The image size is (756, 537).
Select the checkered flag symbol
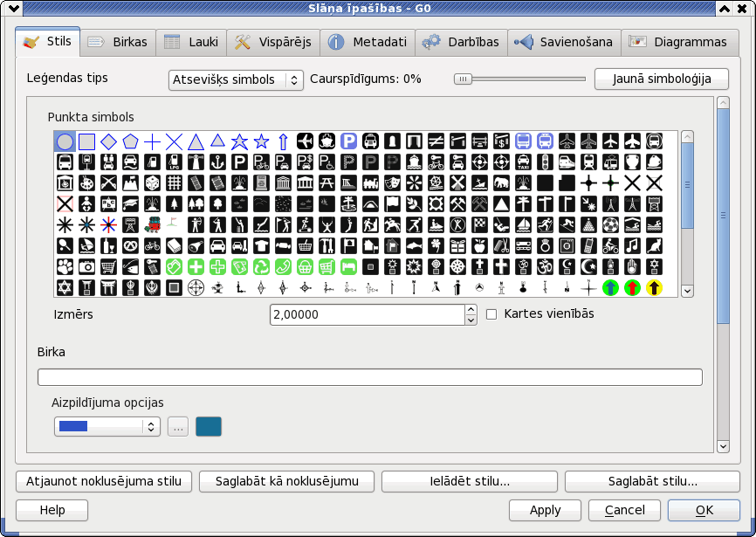480,224
